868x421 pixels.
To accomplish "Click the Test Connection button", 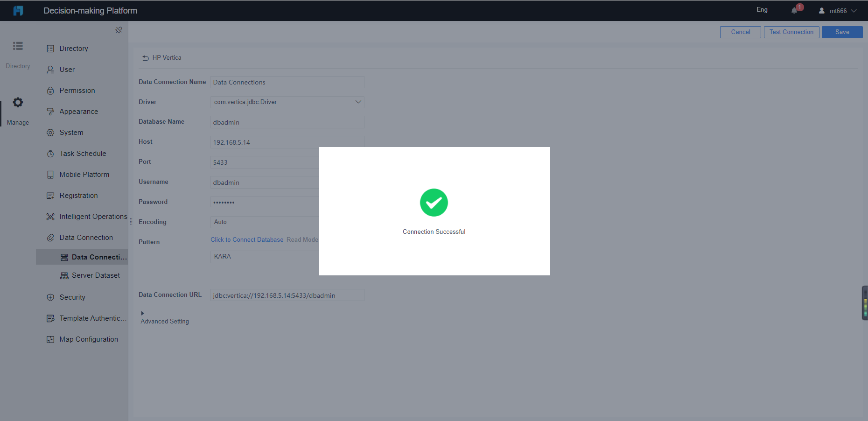I will click(x=791, y=32).
